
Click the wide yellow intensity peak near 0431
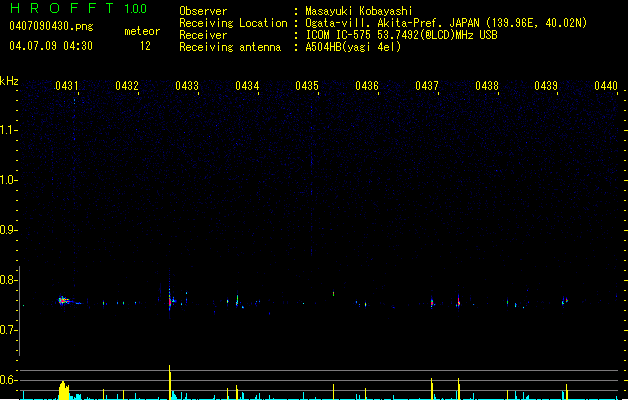pyautogui.click(x=64, y=390)
